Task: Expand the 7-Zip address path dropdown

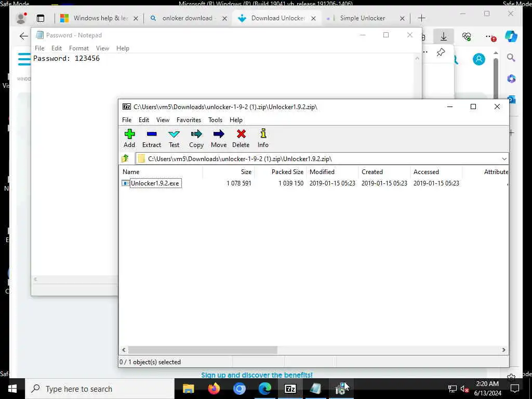Action: point(504,159)
